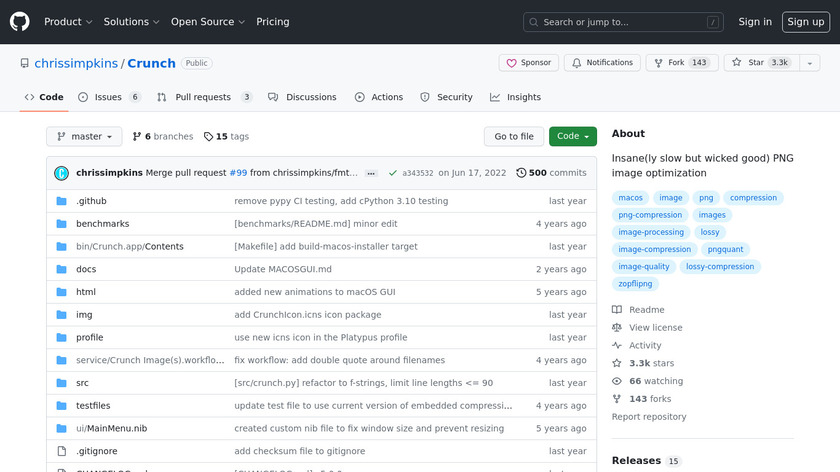Toggle Notifications for this repository
The height and width of the screenshot is (472, 840).
pyautogui.click(x=602, y=63)
